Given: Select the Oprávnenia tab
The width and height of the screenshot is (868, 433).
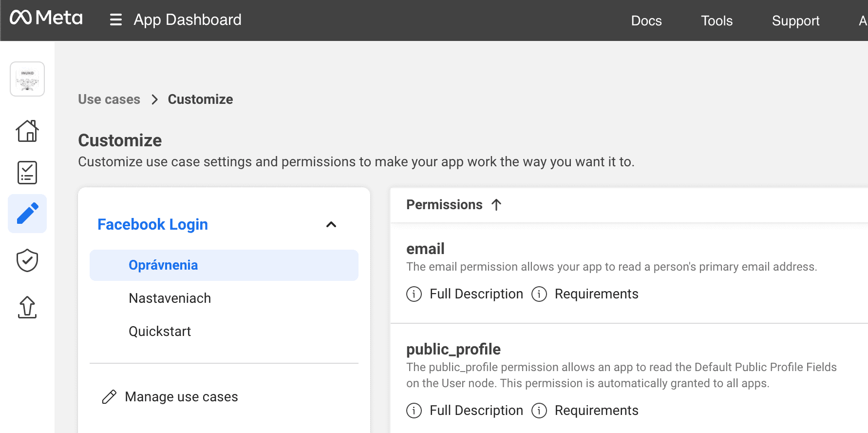Looking at the screenshot, I should [224, 265].
